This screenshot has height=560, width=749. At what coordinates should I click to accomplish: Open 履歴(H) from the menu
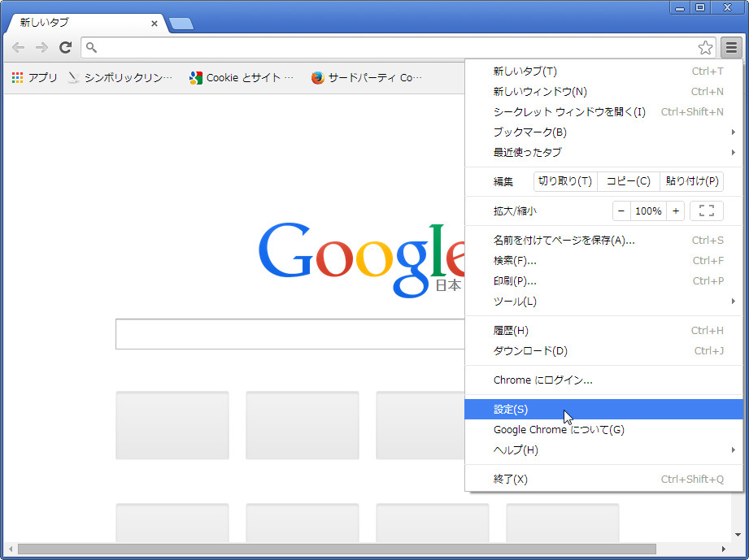[603, 330]
